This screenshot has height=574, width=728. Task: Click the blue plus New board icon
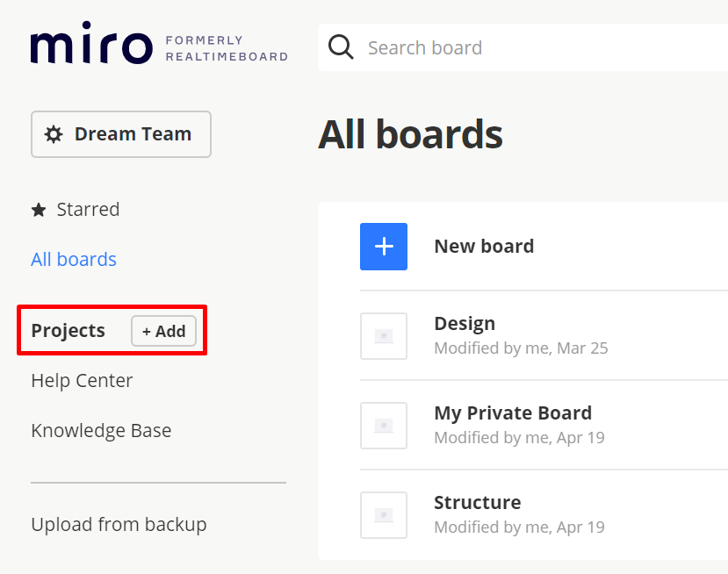(384, 247)
